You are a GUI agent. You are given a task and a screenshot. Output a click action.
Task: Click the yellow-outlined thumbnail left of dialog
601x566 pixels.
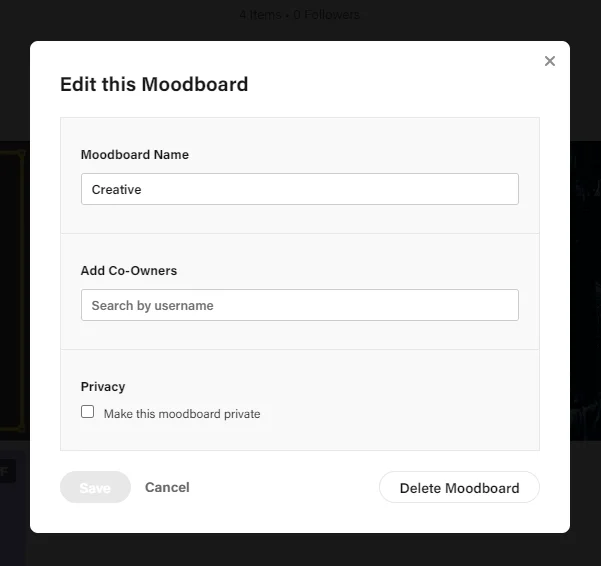tap(12, 290)
